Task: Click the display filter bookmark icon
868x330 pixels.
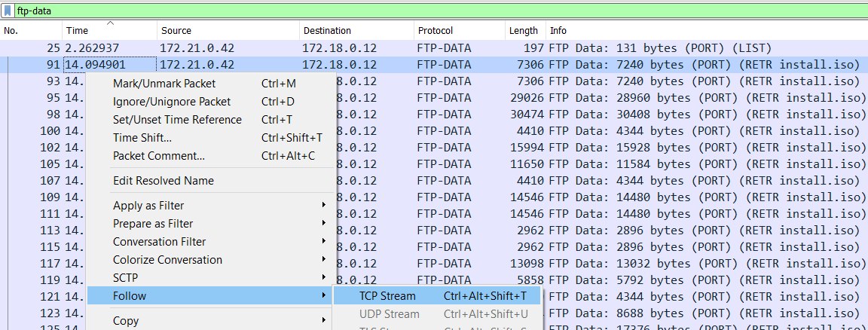Action: tap(8, 11)
